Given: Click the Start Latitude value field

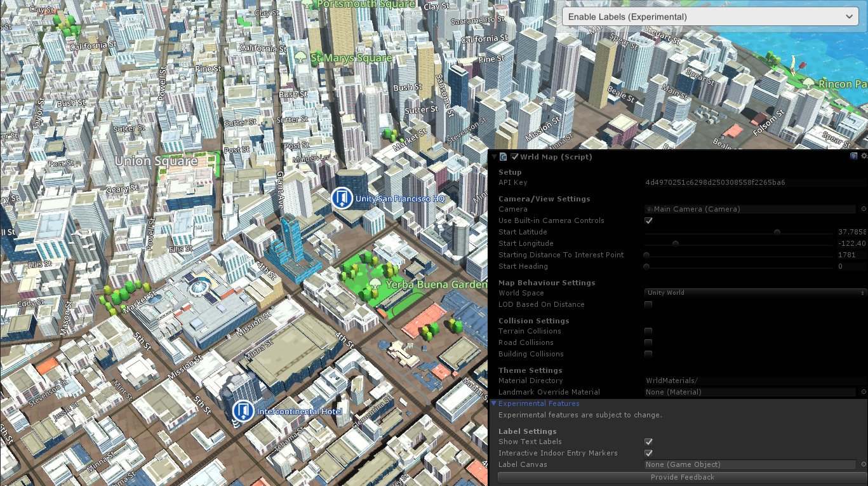Looking at the screenshot, I should click(851, 232).
